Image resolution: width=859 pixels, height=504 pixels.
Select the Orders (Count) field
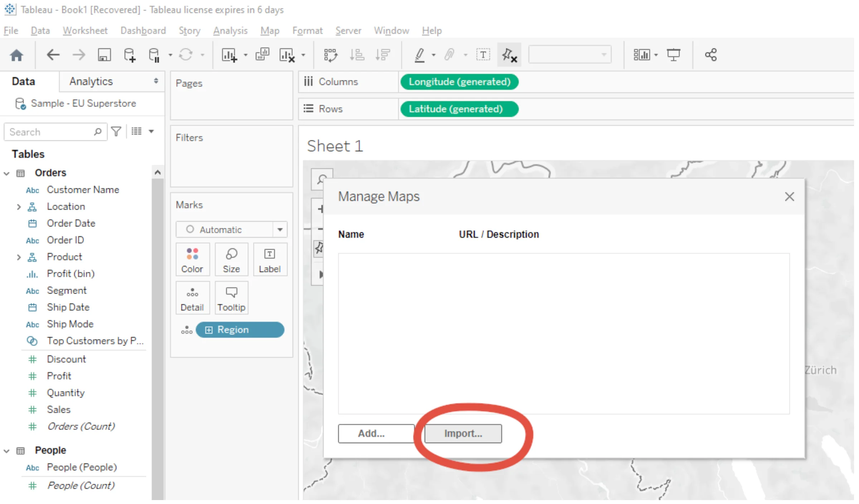tap(81, 426)
